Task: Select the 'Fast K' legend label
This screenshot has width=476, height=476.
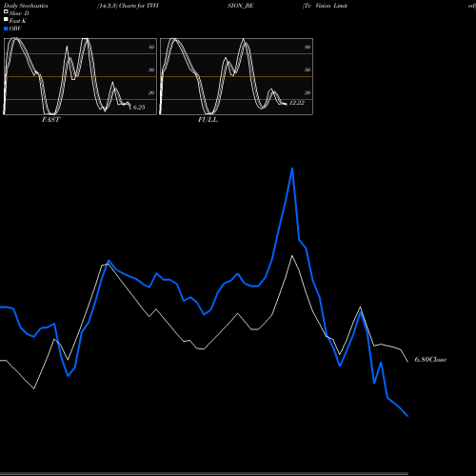Action: (x=17, y=21)
